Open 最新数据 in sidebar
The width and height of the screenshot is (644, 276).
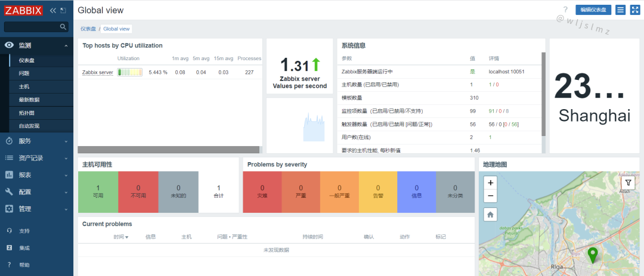pos(29,100)
